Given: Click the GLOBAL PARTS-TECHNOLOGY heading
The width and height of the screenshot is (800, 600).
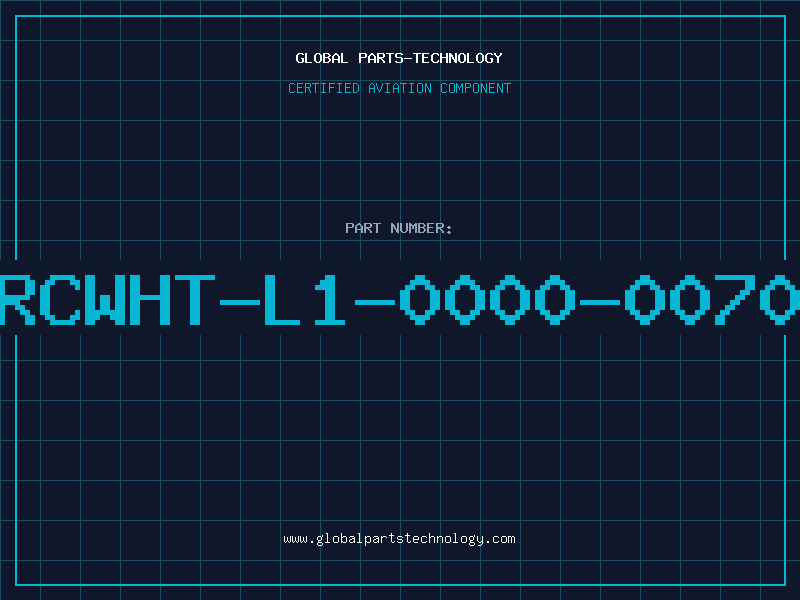Looking at the screenshot, I should tap(399, 58).
